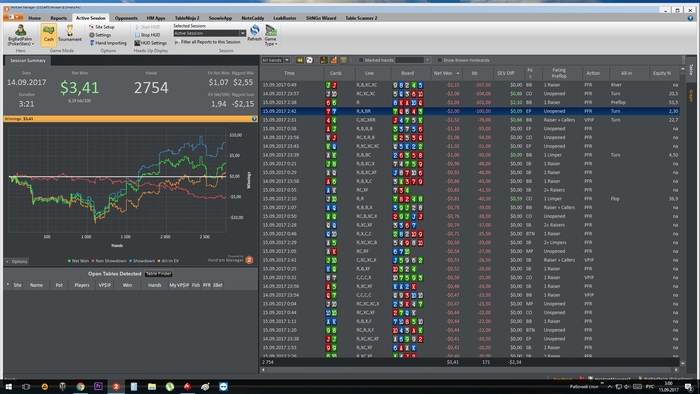
Task: Enable Show Known Holecards checkbox
Action: (439, 60)
